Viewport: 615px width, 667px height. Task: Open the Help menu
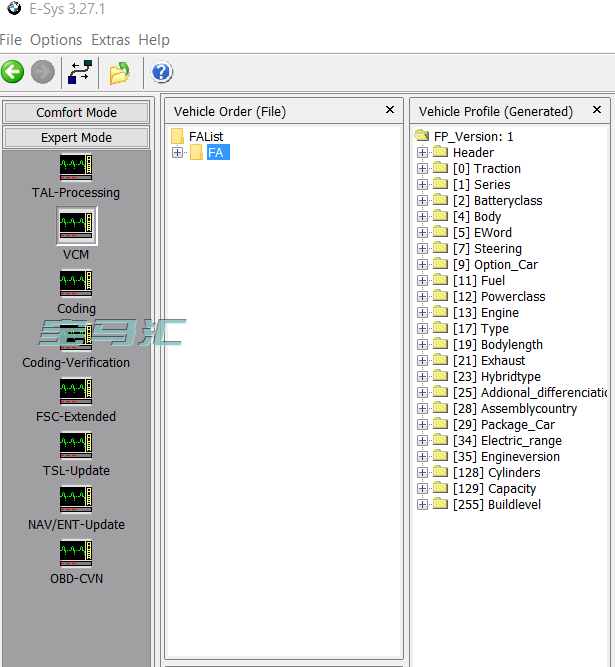154,40
